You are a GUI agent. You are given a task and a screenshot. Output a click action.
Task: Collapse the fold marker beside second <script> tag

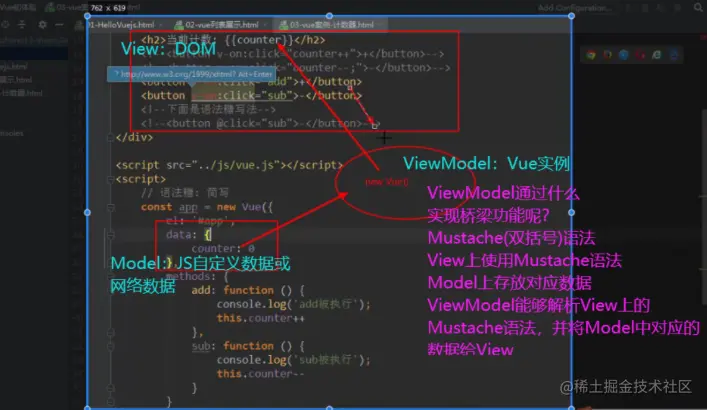pyautogui.click(x=110, y=179)
